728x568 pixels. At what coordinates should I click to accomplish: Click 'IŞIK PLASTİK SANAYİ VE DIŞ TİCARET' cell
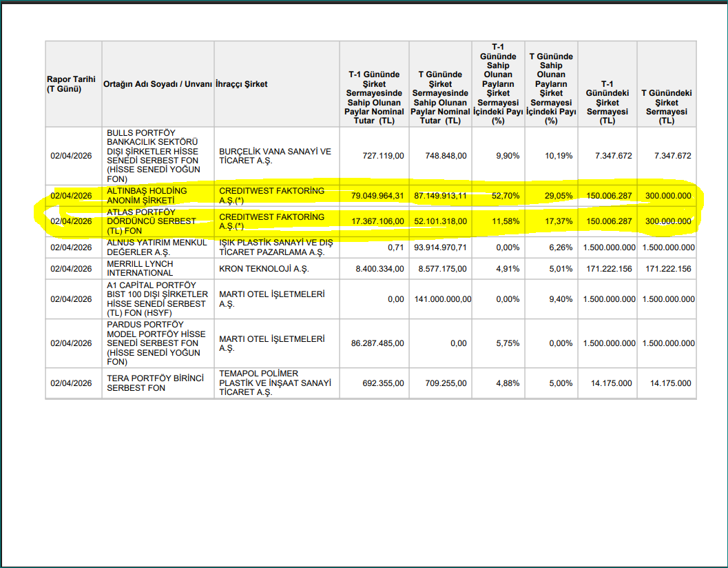(275, 247)
